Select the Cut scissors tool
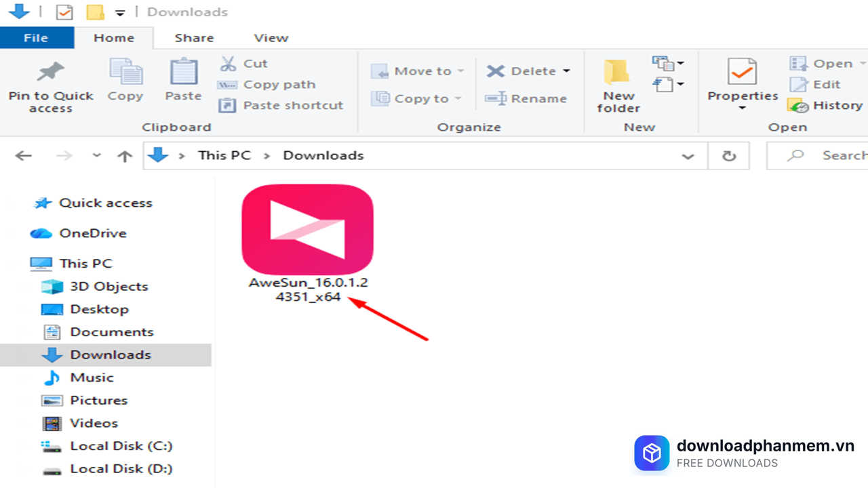 [x=229, y=64]
